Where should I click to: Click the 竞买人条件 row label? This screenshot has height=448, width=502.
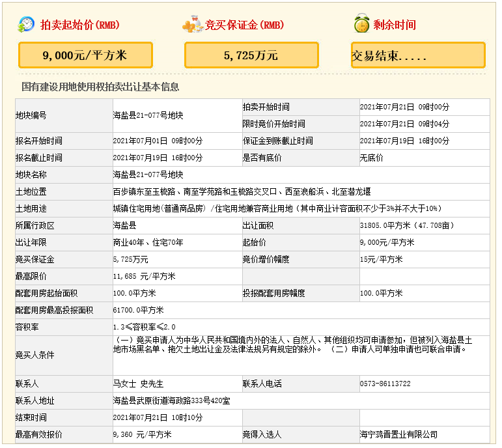[x=35, y=355]
